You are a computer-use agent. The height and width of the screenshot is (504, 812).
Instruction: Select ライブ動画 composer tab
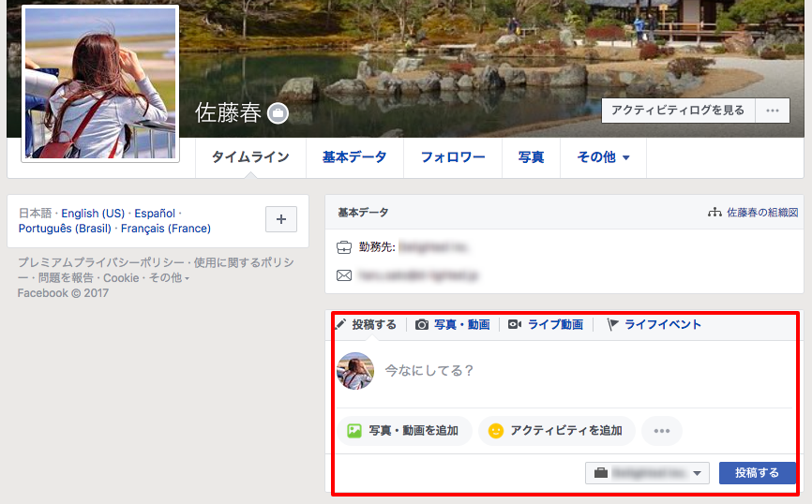click(546, 324)
